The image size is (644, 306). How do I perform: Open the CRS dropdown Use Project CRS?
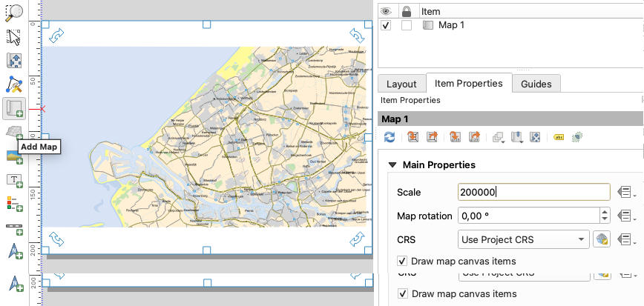[523, 239]
